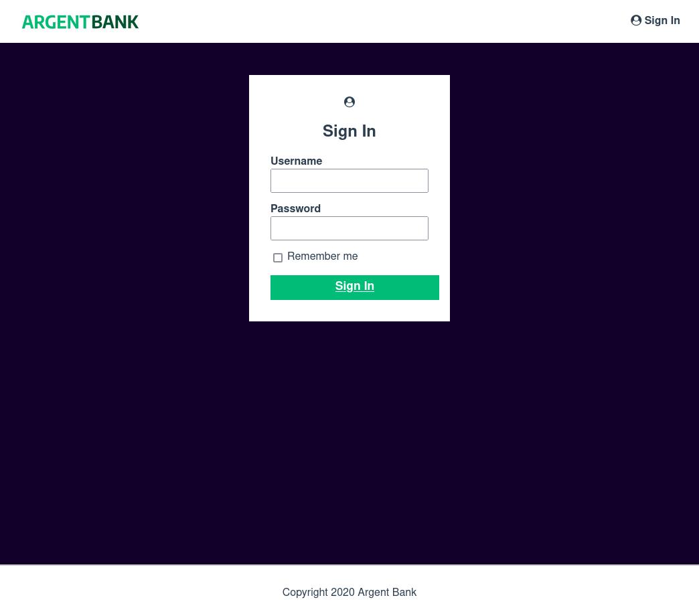This screenshot has width=699, height=616.
Task: Click the Copyright 2020 Argent Bank footer text
Action: click(349, 593)
